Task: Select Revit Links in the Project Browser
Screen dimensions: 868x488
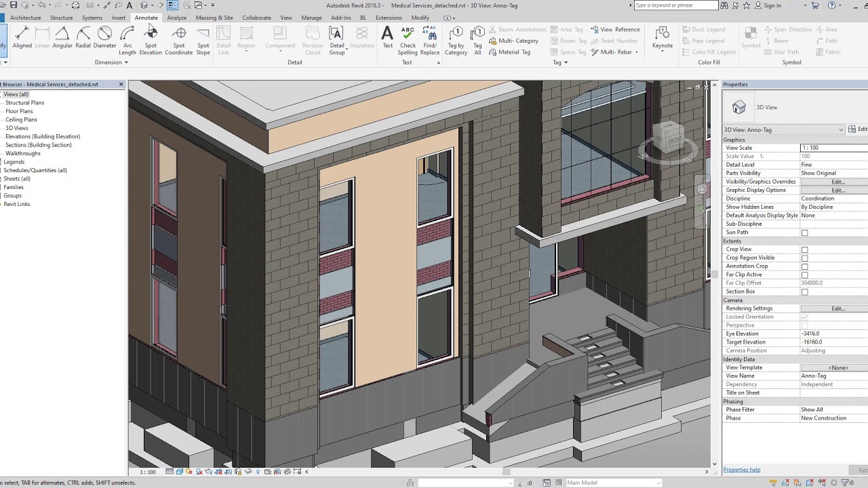Action: coord(16,204)
